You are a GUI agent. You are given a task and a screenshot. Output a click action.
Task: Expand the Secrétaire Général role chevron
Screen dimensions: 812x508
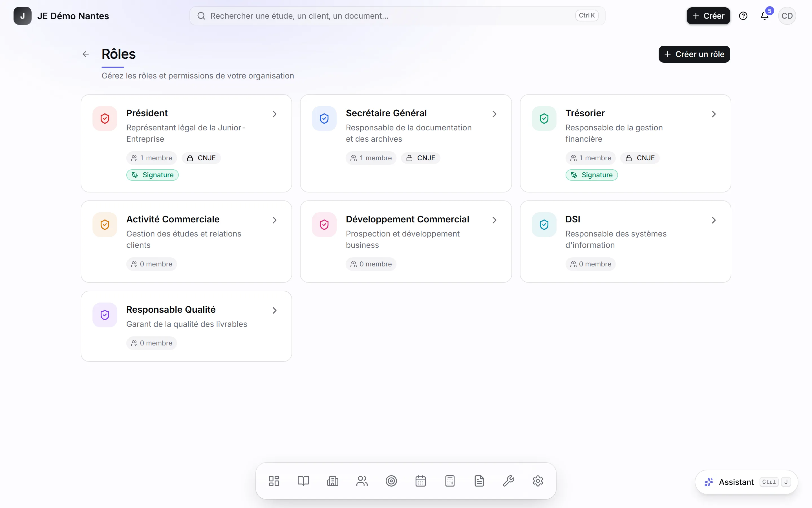tap(494, 114)
